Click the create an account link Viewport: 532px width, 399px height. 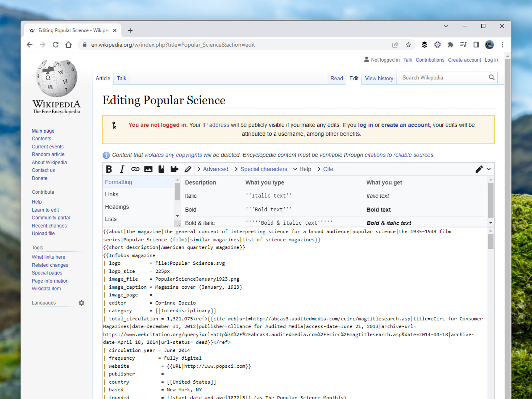click(405, 125)
